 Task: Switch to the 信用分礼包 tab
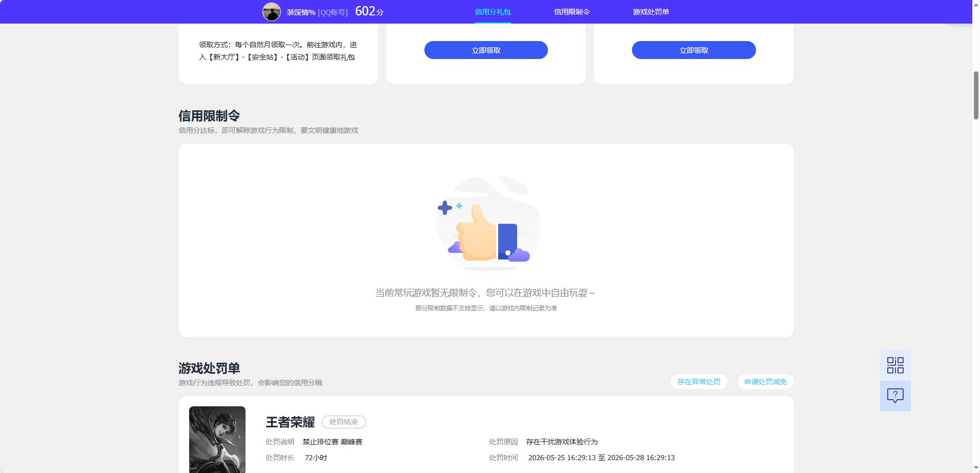point(493,12)
